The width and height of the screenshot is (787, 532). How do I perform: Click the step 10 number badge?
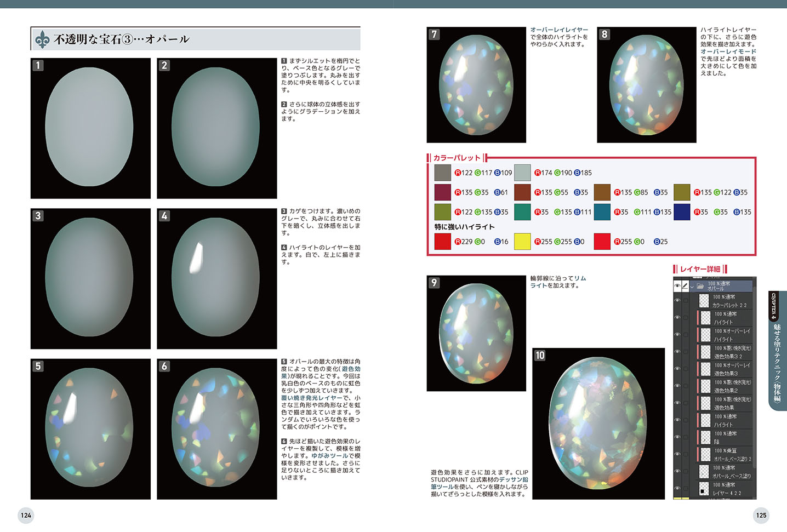[540, 355]
